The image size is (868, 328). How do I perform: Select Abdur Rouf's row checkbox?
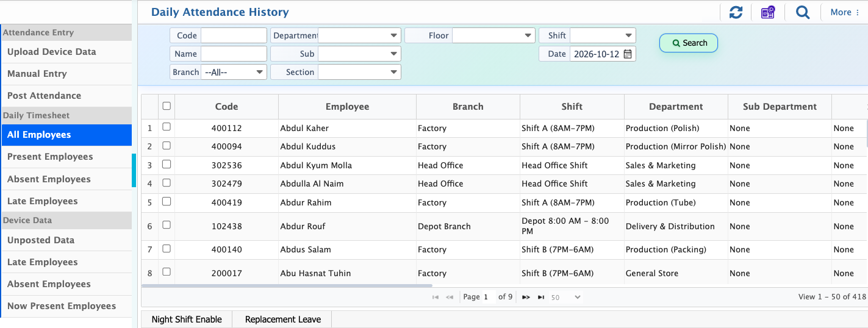[167, 225]
